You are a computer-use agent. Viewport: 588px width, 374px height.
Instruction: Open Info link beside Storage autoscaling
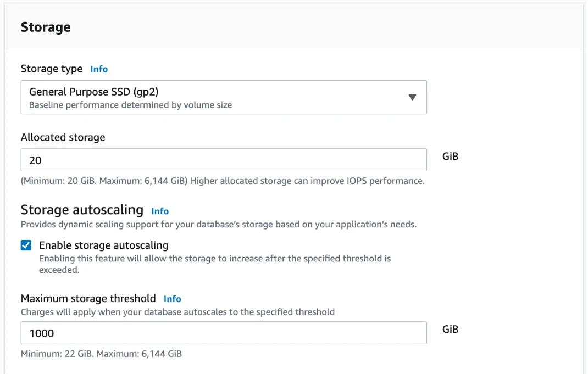(160, 211)
